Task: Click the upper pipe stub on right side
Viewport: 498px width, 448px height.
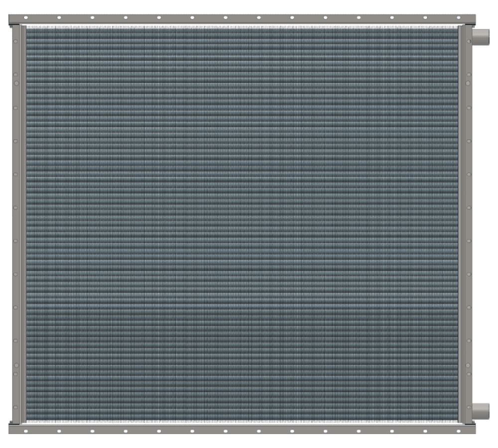Action: (481, 36)
